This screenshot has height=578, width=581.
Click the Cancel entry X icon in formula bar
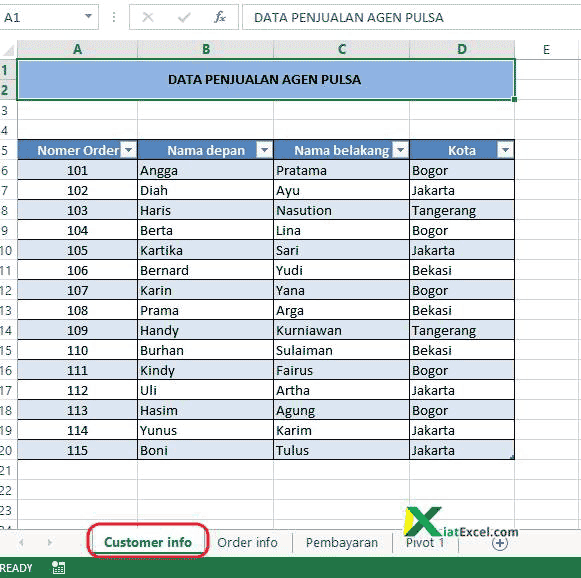click(148, 17)
